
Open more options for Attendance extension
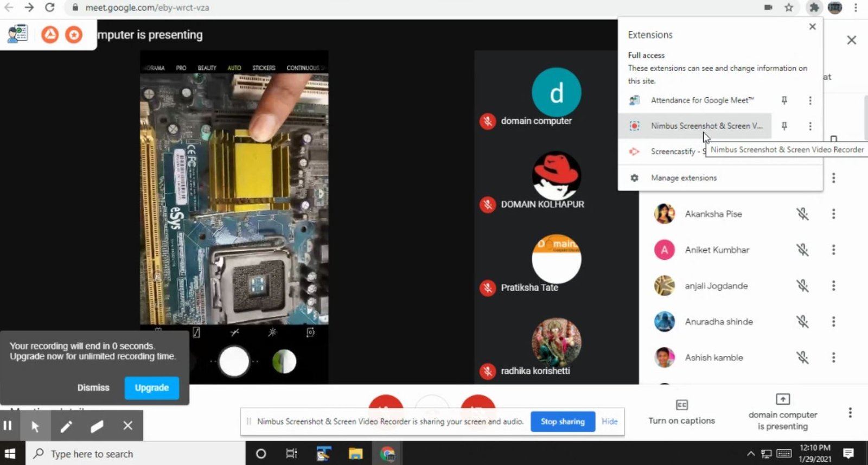(810, 100)
